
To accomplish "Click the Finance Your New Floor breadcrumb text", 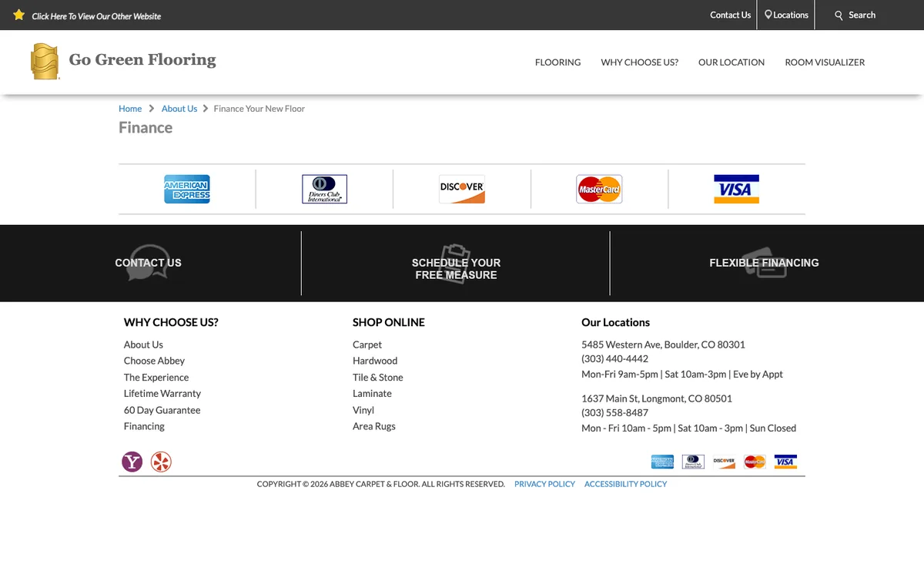I will [x=259, y=109].
